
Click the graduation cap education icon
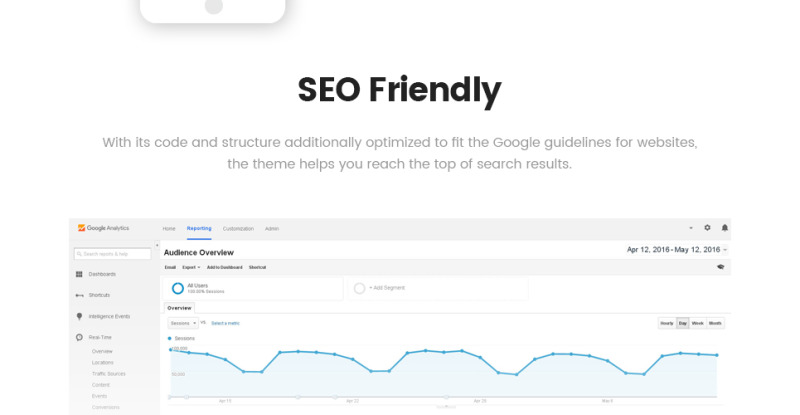coord(720,267)
